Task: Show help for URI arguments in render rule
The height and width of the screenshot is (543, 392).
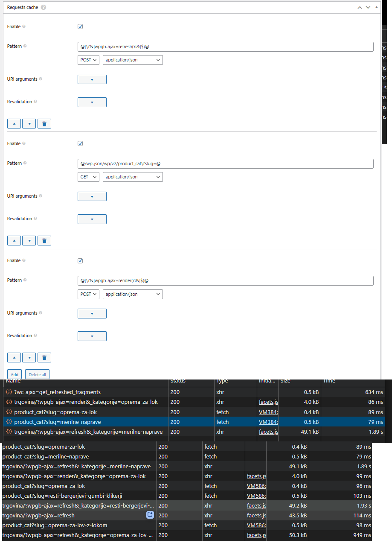Action: (x=41, y=313)
